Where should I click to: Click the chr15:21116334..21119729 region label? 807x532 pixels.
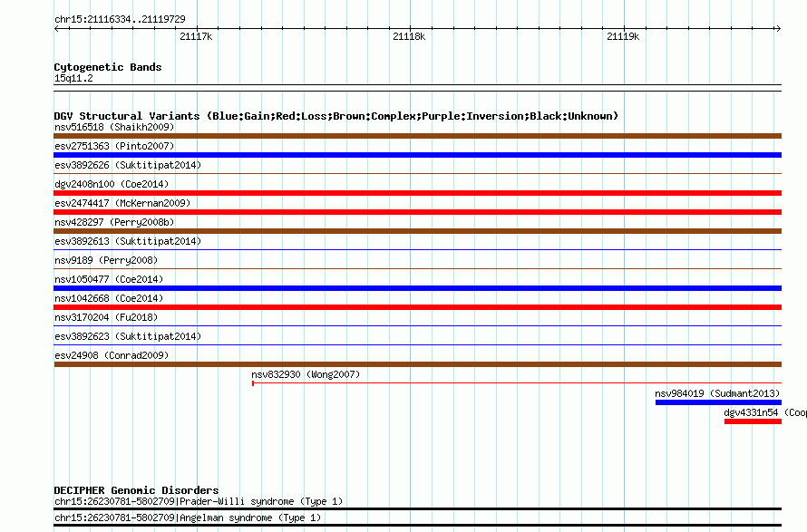(120, 20)
